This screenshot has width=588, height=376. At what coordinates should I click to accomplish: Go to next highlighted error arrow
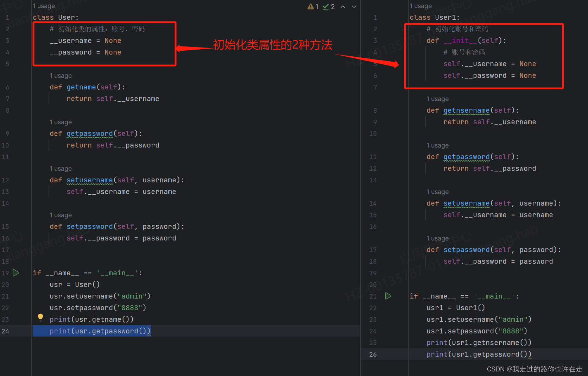(x=354, y=7)
